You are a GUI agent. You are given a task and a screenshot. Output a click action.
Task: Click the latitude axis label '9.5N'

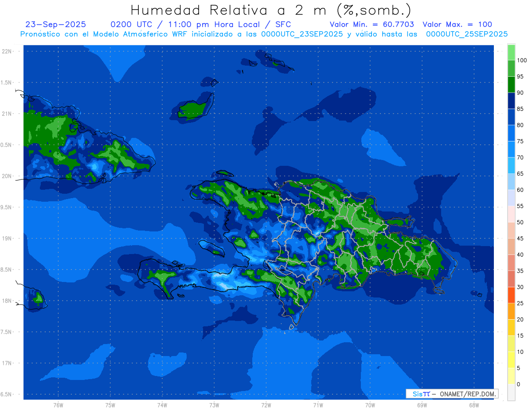[7, 207]
